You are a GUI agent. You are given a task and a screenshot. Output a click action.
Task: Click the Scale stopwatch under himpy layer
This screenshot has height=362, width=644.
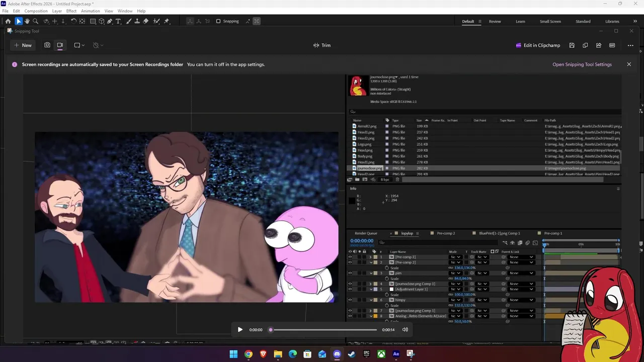pyautogui.click(x=387, y=305)
